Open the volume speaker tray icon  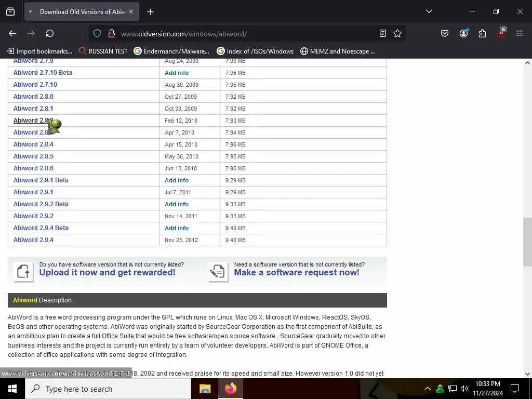tap(464, 389)
